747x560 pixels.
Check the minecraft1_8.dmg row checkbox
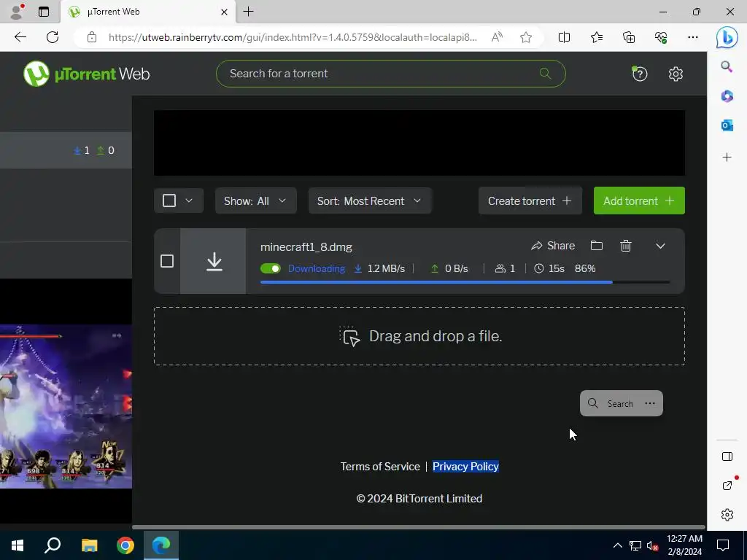(167, 261)
